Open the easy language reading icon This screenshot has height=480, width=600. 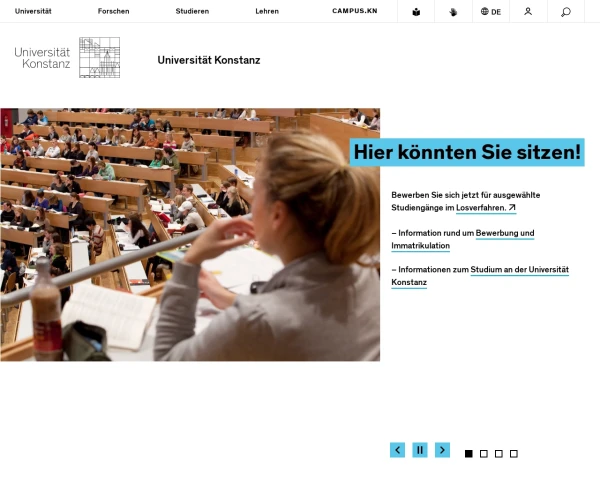[x=416, y=12]
